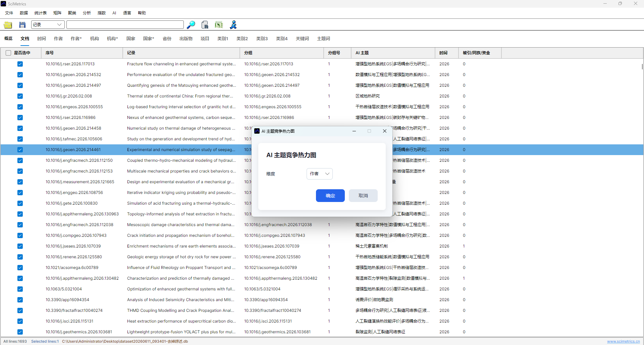This screenshot has width=644, height=345.
Task: Switch to the 国家 tab
Action: pos(131,39)
